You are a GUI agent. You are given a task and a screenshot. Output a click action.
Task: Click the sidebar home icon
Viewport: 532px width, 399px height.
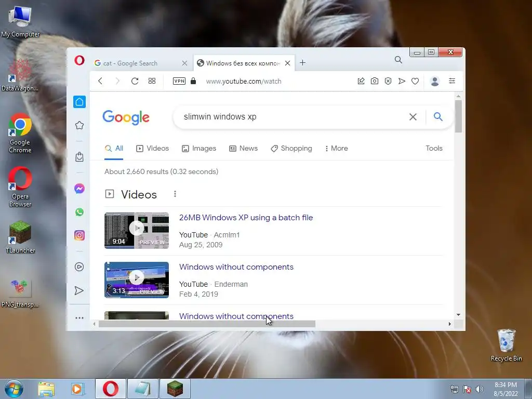pyautogui.click(x=79, y=102)
